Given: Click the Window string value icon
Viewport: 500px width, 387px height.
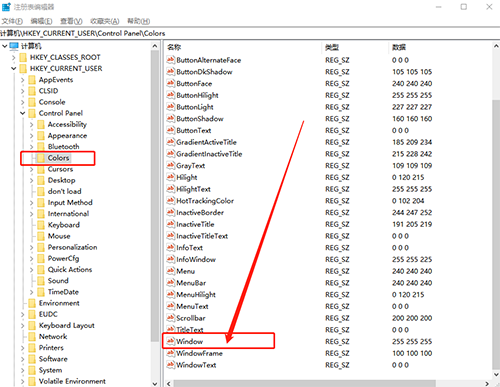Looking at the screenshot, I should (171, 341).
